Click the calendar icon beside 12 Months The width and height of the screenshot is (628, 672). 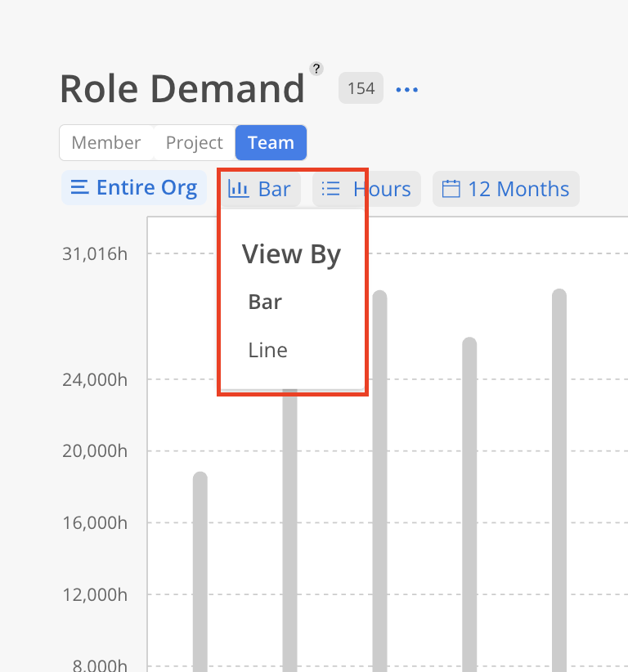(451, 189)
